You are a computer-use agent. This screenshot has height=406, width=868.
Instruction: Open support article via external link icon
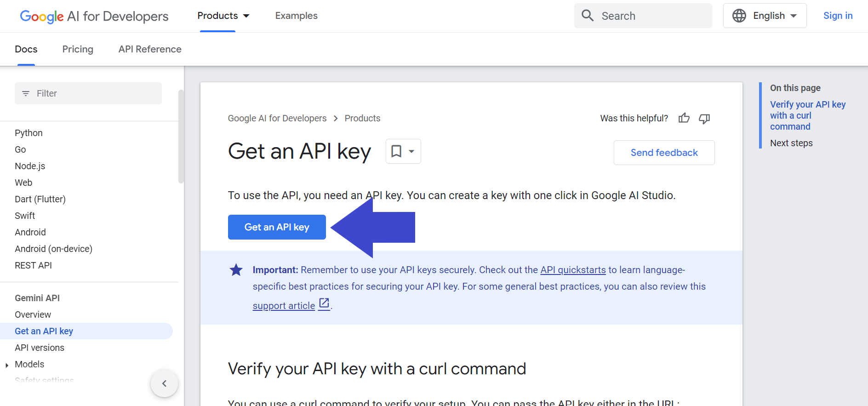[324, 303]
